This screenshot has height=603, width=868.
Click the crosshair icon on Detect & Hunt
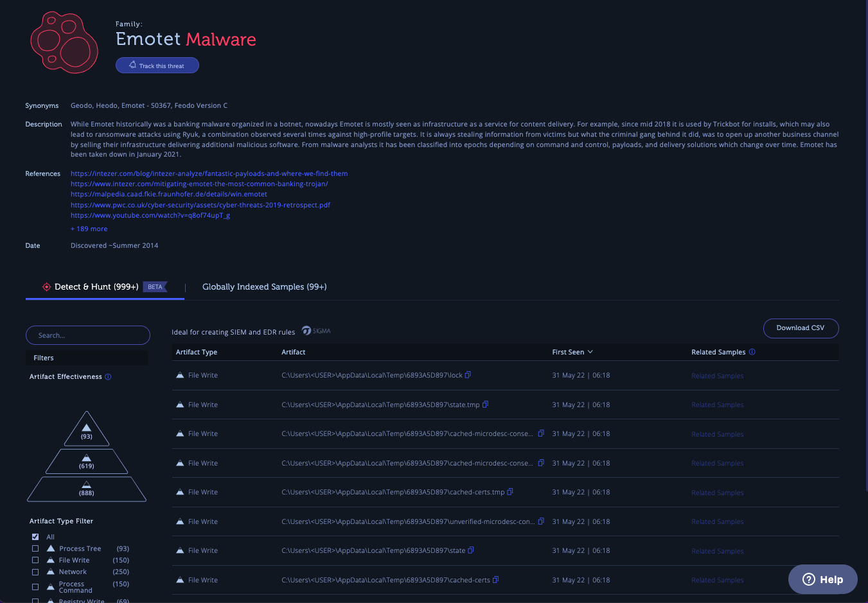[x=46, y=287]
